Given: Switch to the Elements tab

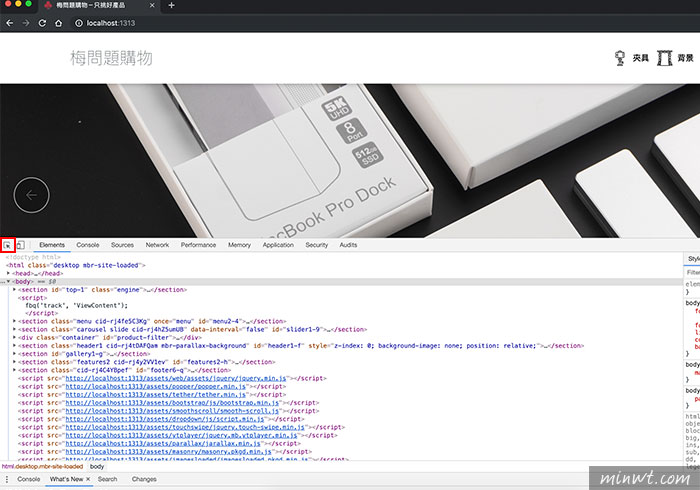Looking at the screenshot, I should [x=52, y=245].
